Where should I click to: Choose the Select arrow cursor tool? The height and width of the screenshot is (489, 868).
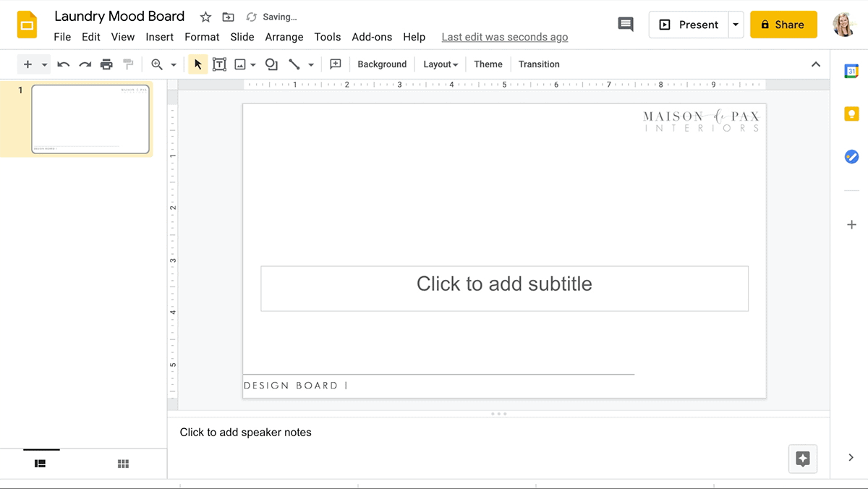[x=197, y=64]
